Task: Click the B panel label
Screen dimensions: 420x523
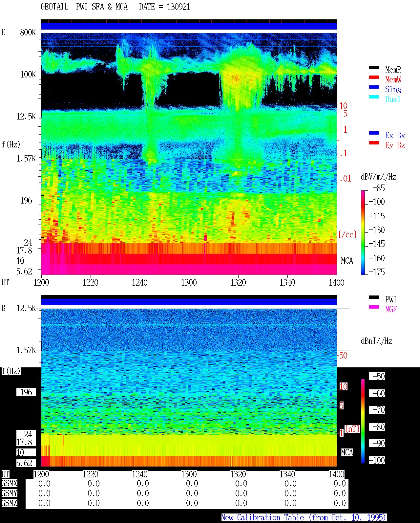Action: [3, 308]
